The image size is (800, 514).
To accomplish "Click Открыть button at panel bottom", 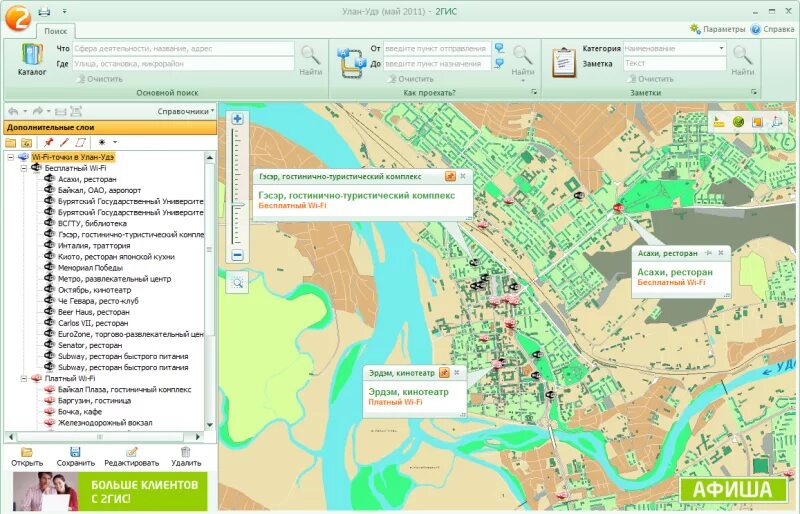I will click(27, 457).
